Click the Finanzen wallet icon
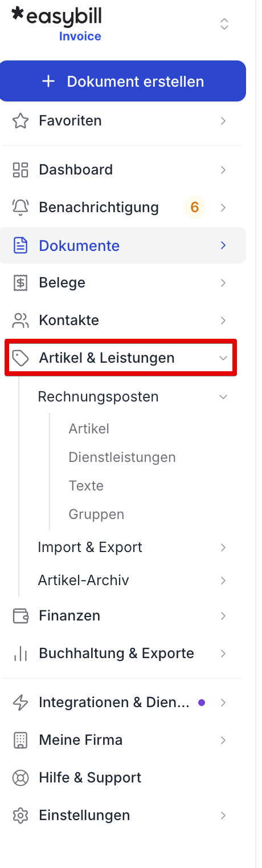 coord(21,616)
